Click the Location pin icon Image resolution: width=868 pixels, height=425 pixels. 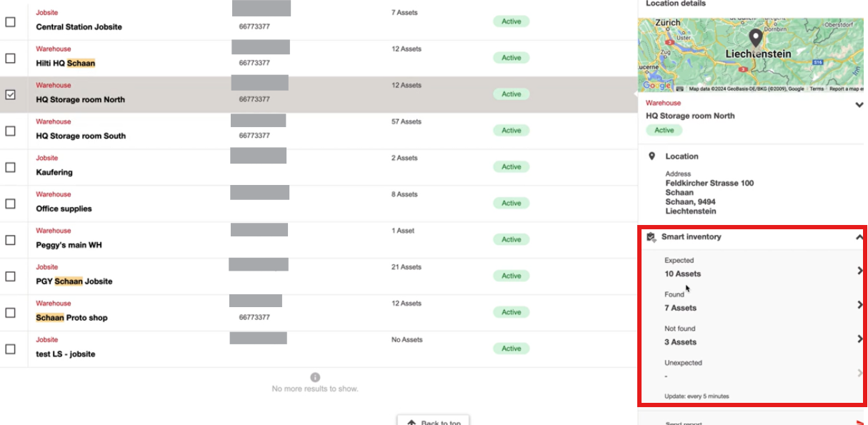[x=652, y=156]
